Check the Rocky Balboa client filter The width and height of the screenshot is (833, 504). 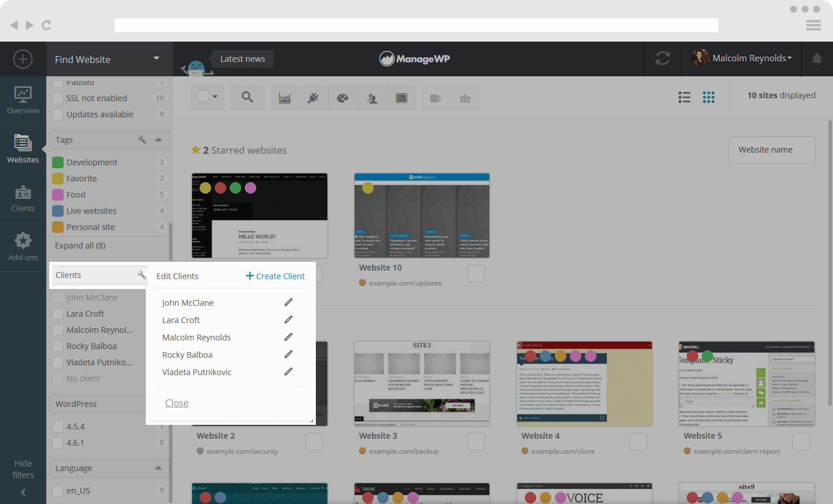coord(58,346)
